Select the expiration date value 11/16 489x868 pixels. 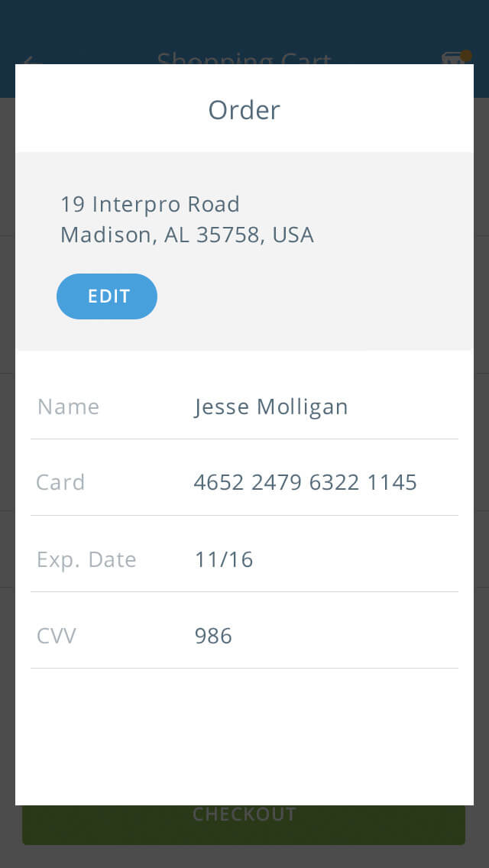tap(224, 559)
